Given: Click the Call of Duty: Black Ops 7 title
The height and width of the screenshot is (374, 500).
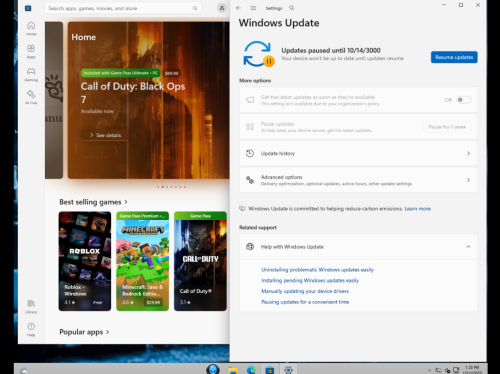Looking at the screenshot, I should [133, 93].
